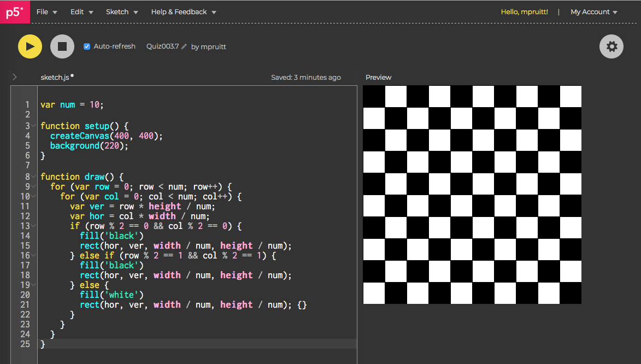Click line number 25 in the gutter
Viewport: 641px width, 364px height.
[25, 344]
